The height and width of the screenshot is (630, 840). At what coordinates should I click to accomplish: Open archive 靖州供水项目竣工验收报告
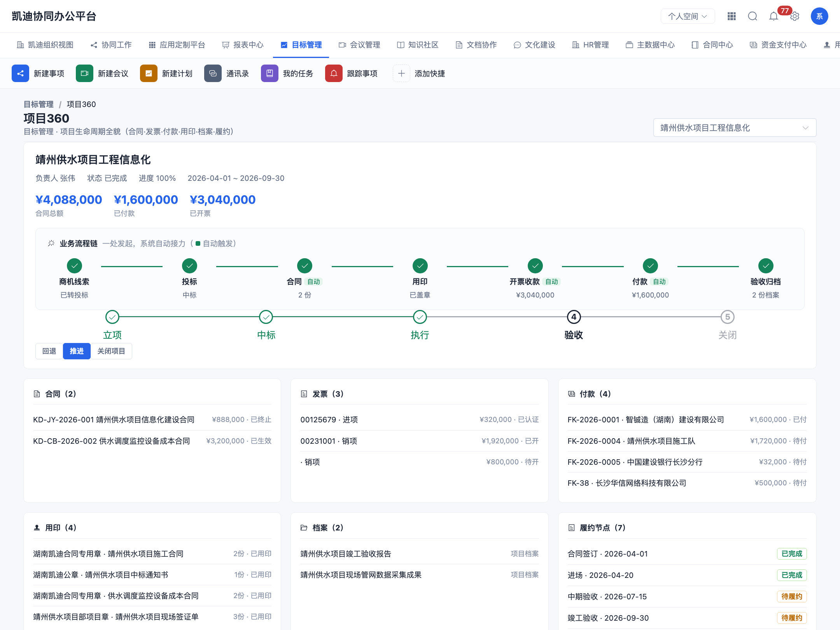420,554
